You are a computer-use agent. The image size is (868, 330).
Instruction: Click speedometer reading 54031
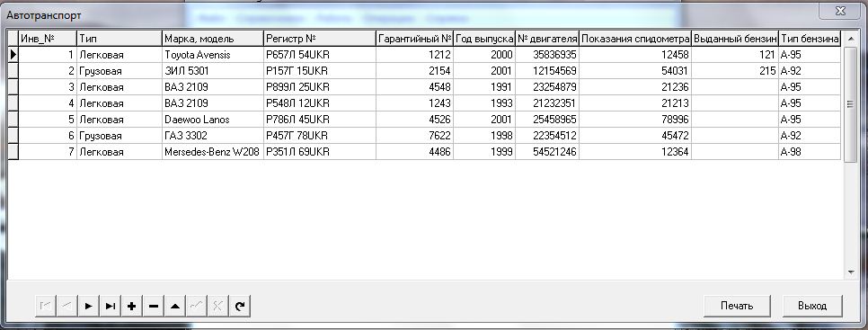point(635,71)
